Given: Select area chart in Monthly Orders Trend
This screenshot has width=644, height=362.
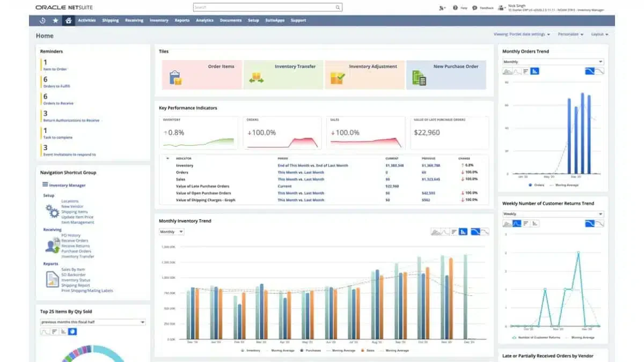Looking at the screenshot, I should point(507,71).
